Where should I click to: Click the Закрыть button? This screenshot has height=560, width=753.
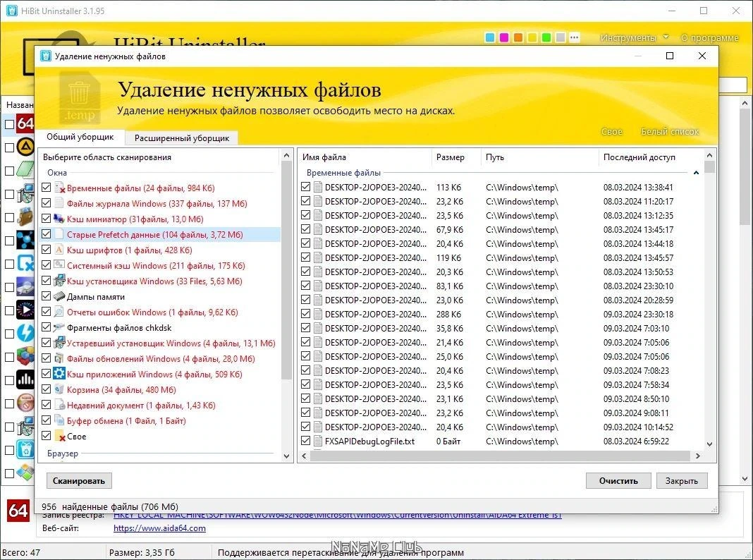point(682,481)
